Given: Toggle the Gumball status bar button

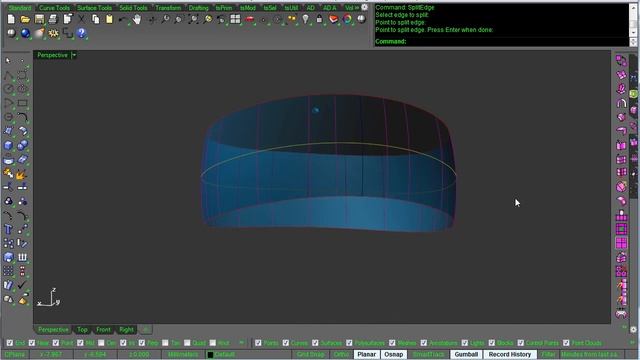Looking at the screenshot, I should click(x=466, y=354).
